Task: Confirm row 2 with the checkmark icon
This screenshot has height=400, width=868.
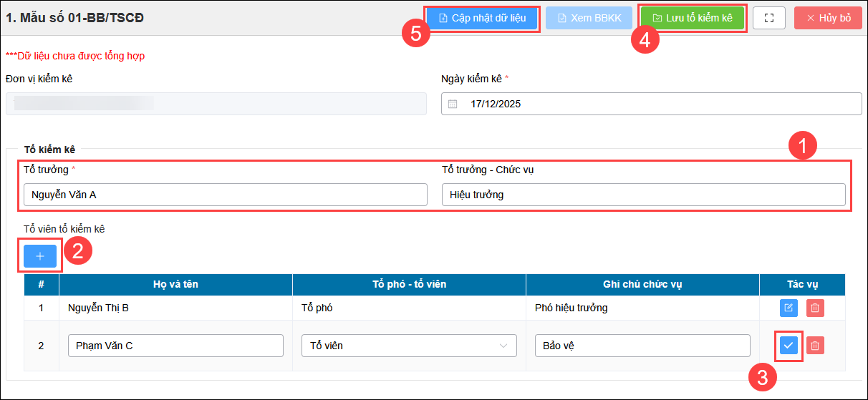Action: point(788,346)
